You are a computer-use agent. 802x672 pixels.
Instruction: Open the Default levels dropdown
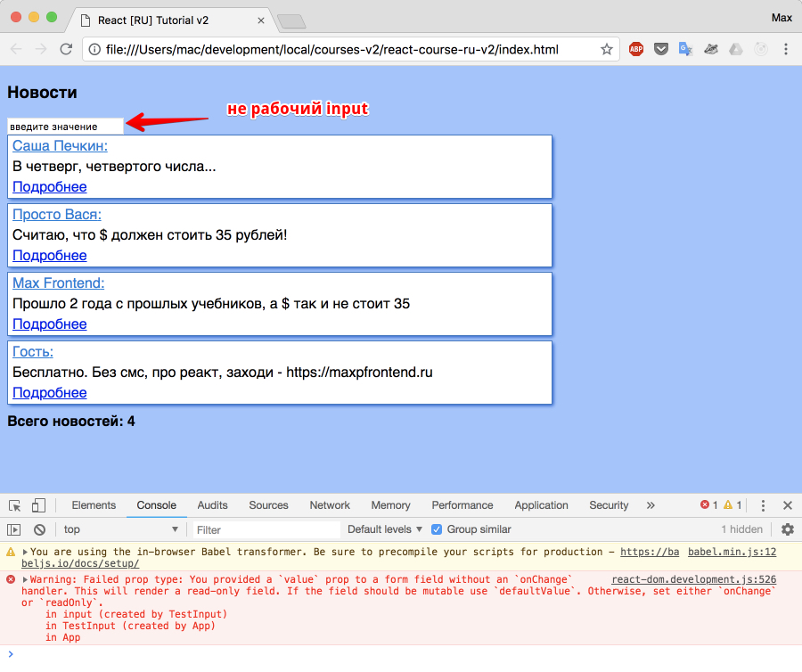point(385,529)
